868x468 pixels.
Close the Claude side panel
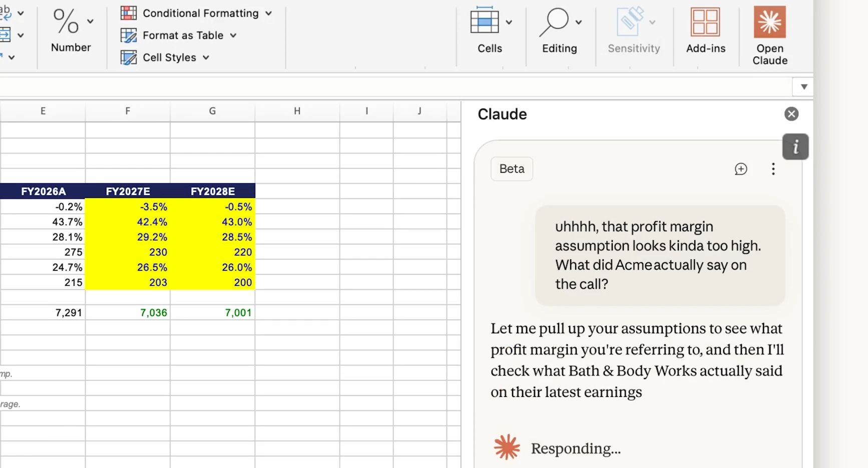coord(791,114)
